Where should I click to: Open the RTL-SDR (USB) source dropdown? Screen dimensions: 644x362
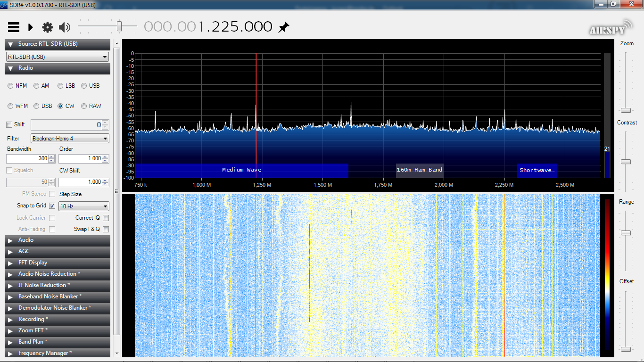pyautogui.click(x=57, y=57)
